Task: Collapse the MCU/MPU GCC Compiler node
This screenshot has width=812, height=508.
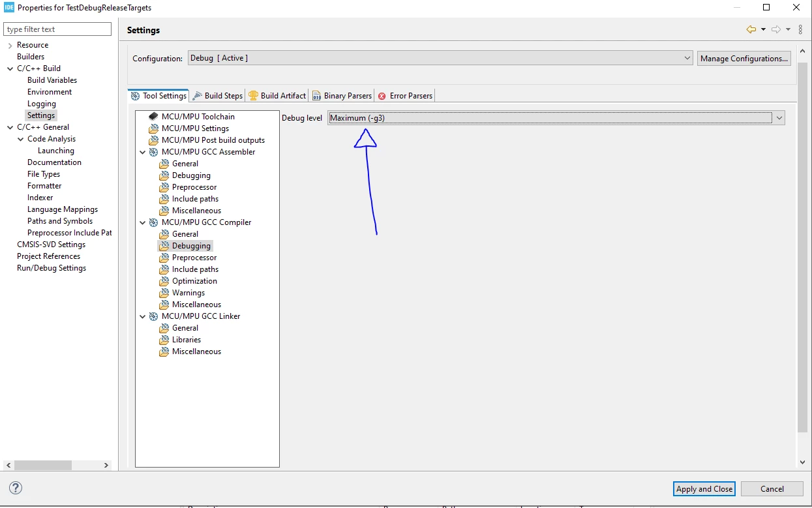Action: coord(143,222)
